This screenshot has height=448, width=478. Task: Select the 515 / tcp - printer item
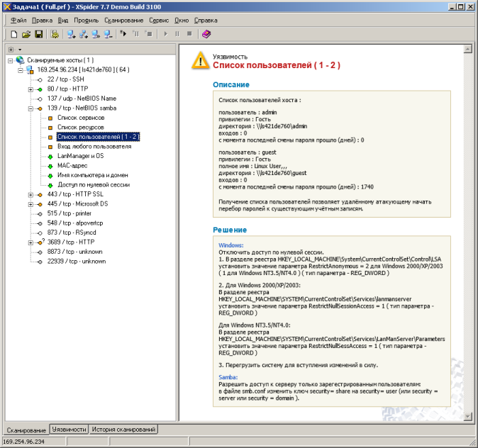(x=70, y=213)
